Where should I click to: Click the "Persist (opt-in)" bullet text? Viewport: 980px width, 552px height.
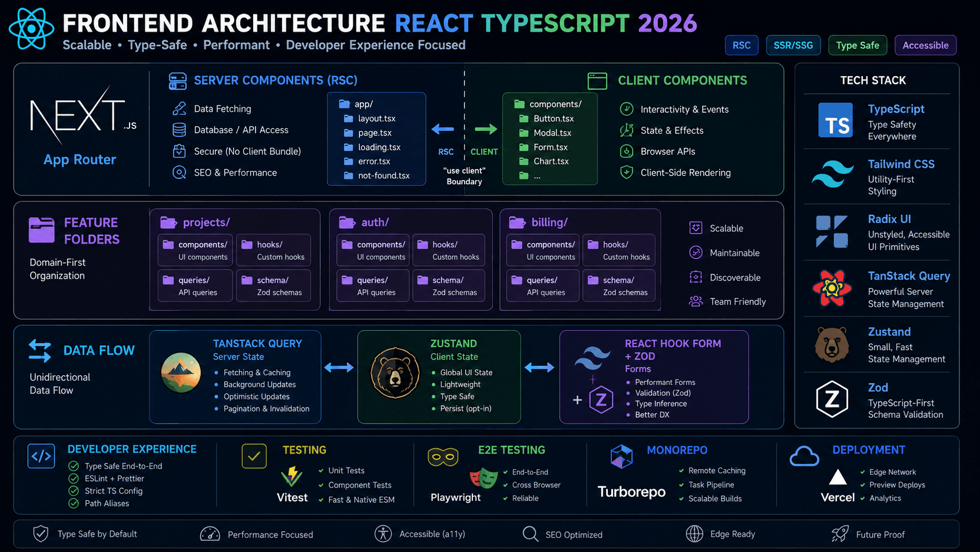click(x=466, y=408)
